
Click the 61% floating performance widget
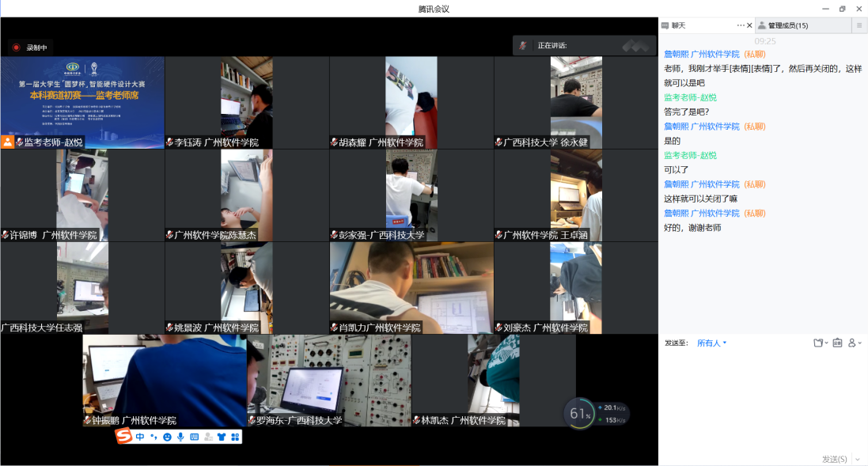point(597,414)
